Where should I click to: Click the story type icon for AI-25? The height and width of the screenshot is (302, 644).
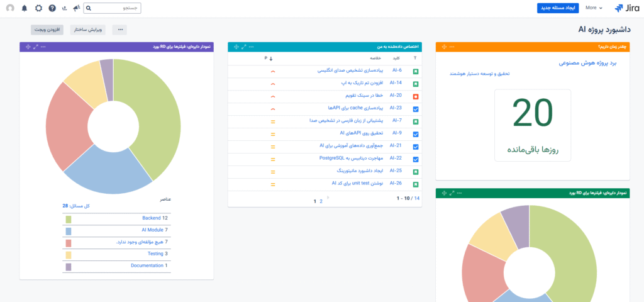(x=415, y=172)
